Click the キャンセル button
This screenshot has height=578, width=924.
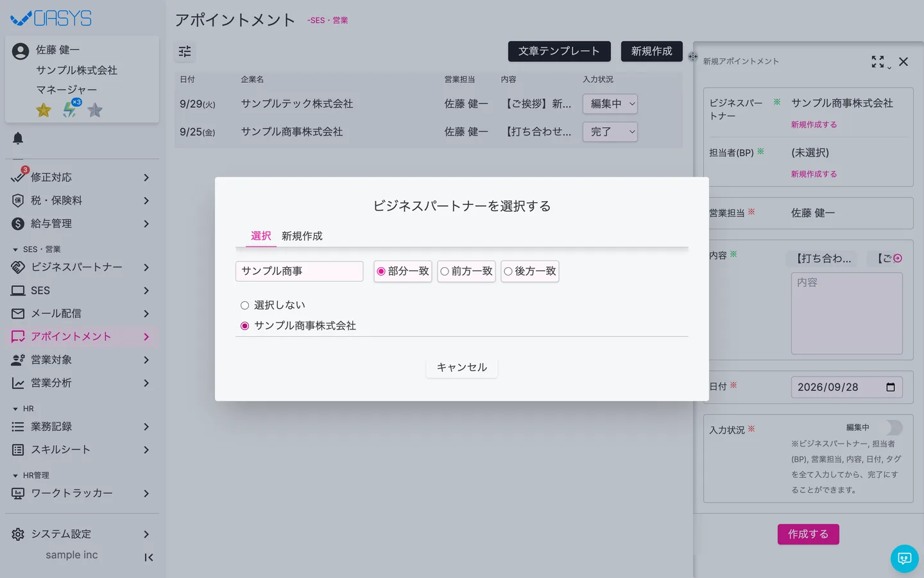pyautogui.click(x=462, y=367)
